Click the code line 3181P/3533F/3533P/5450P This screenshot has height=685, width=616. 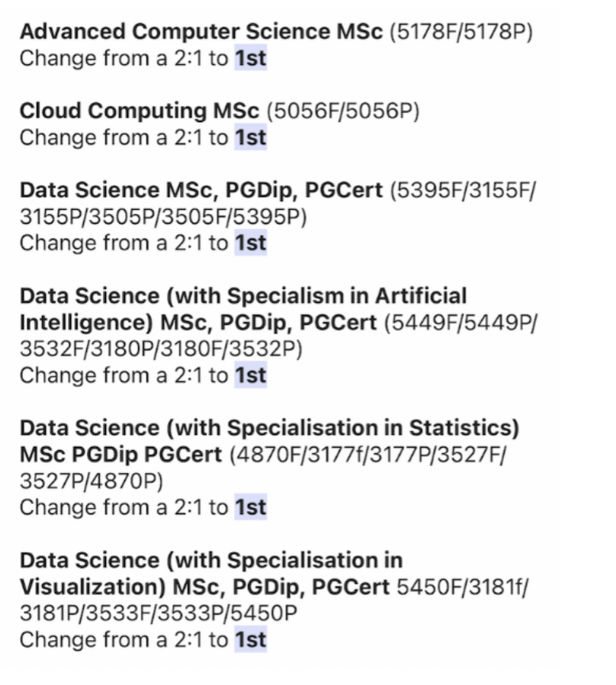point(159,613)
